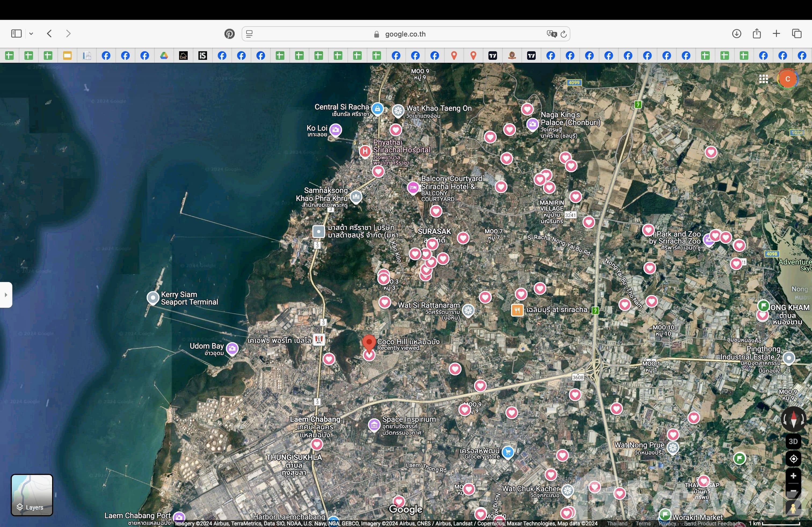The image size is (812, 527).
Task: Show your current location on map
Action: pyautogui.click(x=793, y=459)
